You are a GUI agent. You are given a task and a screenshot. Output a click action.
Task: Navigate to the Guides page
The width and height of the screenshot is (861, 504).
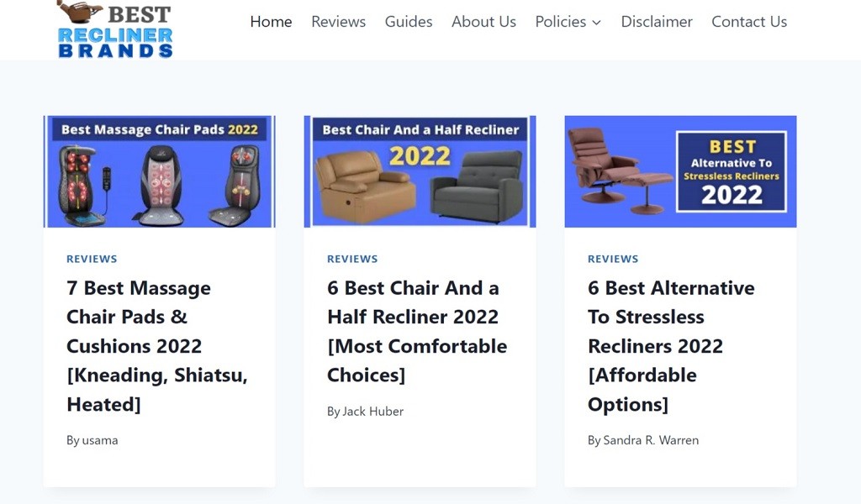(409, 22)
